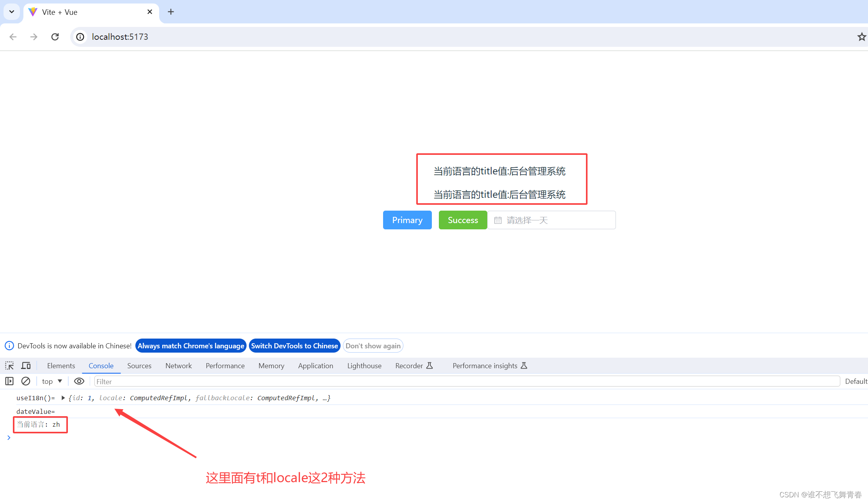This screenshot has width=868, height=502.
Task: Open the Default levels dropdown
Action: click(x=856, y=381)
